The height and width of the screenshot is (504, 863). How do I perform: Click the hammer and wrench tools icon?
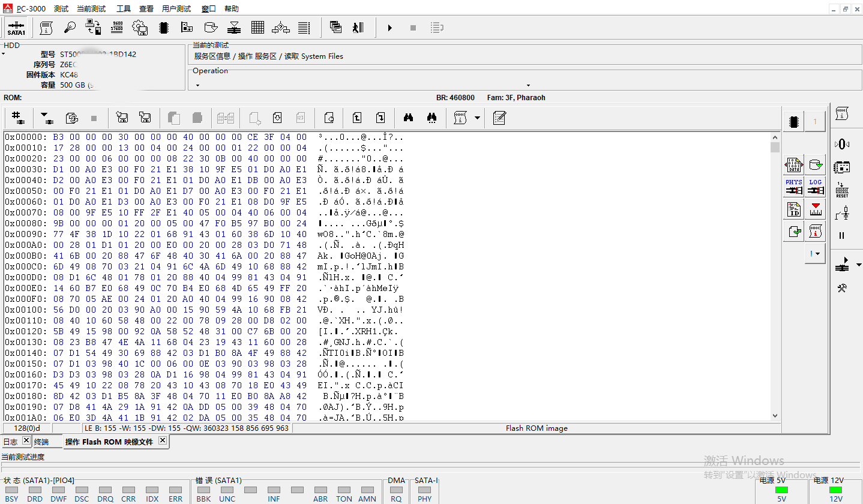coord(842,289)
